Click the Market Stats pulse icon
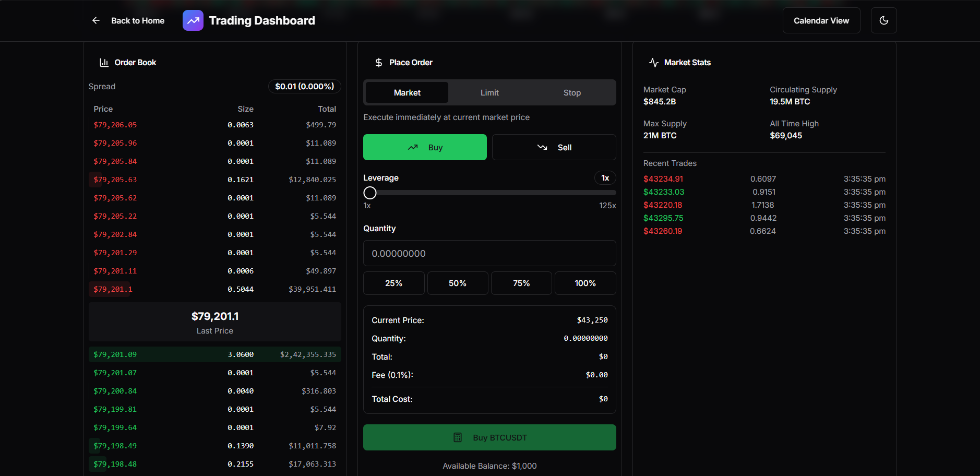The height and width of the screenshot is (476, 980). (654, 63)
